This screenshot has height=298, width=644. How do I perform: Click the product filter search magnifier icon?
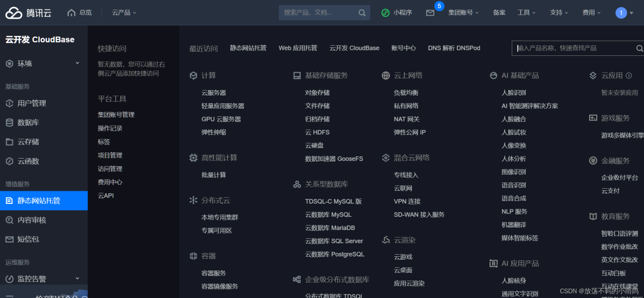click(x=639, y=48)
